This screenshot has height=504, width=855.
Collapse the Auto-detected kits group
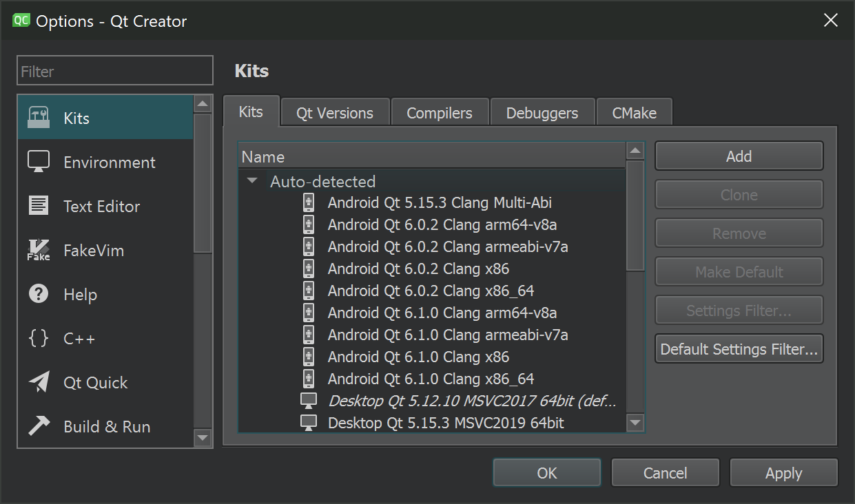252,181
